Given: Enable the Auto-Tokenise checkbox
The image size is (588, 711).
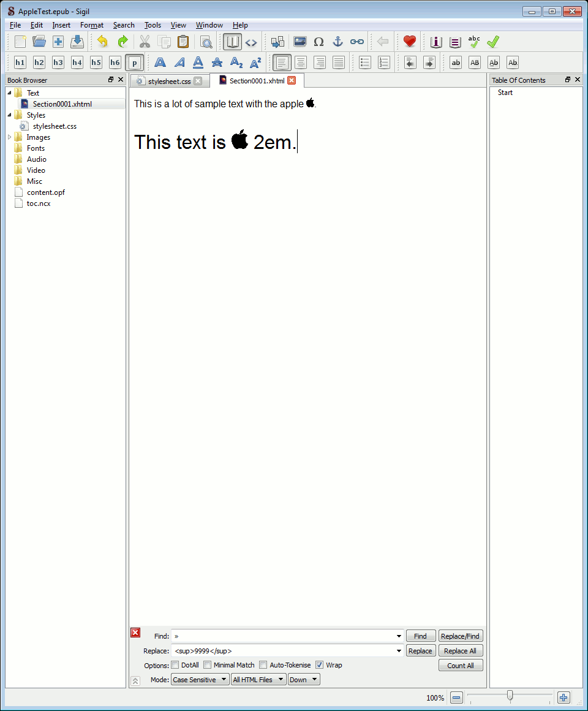Looking at the screenshot, I should click(263, 665).
